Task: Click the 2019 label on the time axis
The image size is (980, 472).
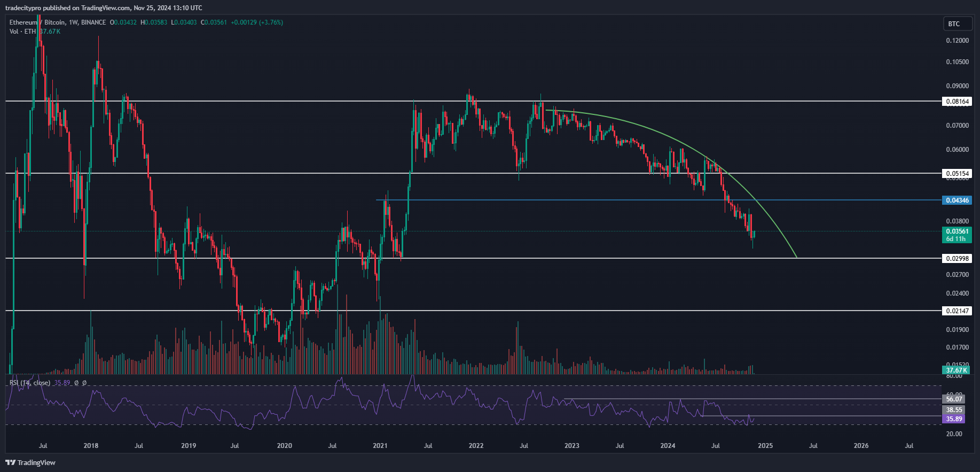Action: click(189, 445)
